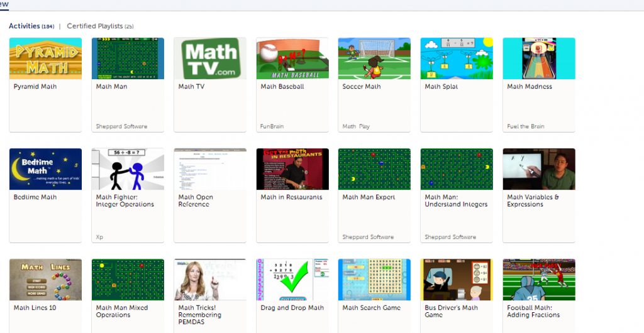Select the Math TV logo thumbnail

point(210,58)
